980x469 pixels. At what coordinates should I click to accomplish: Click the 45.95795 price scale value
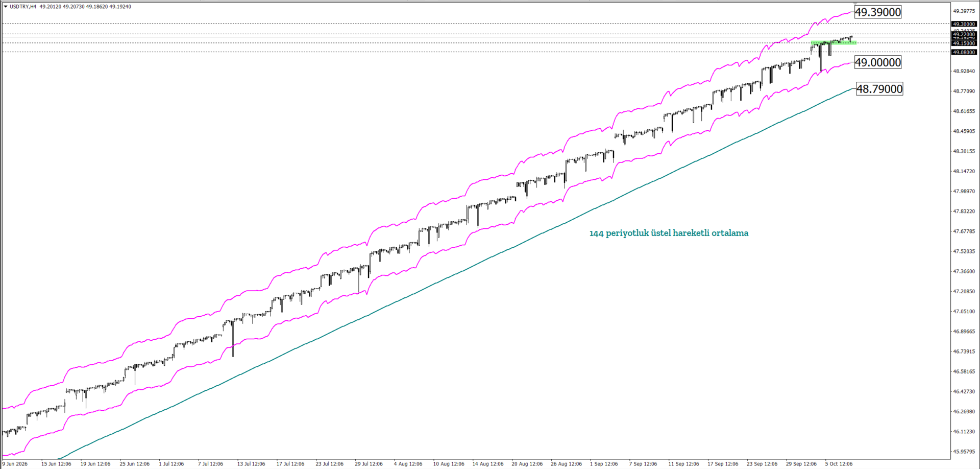pos(964,452)
